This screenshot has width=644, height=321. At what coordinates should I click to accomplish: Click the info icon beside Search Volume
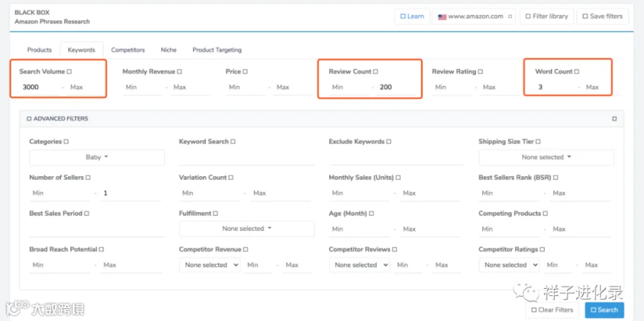click(69, 72)
